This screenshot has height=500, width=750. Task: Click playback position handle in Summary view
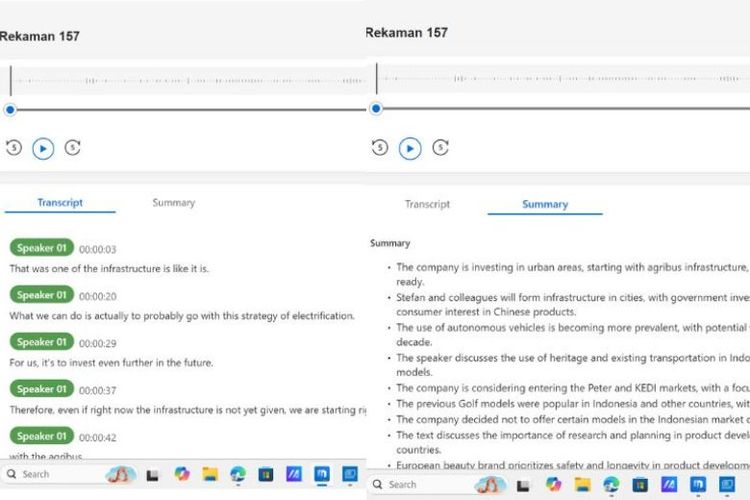[376, 109]
